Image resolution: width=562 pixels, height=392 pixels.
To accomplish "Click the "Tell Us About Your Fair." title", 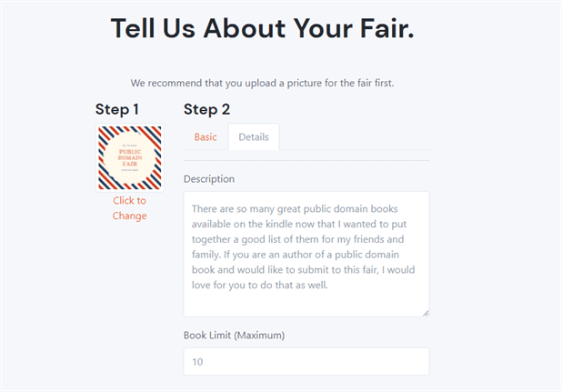I will click(x=263, y=28).
